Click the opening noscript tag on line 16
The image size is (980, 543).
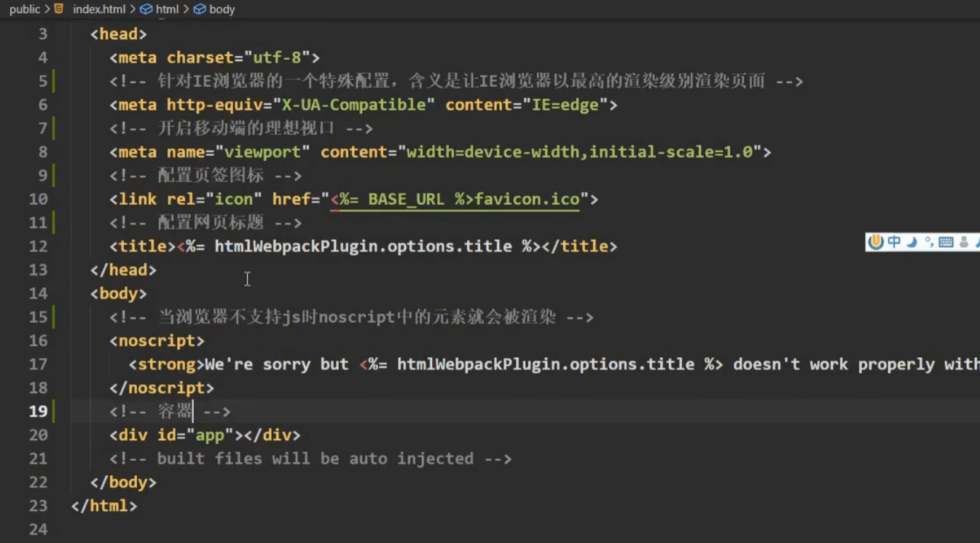click(157, 341)
